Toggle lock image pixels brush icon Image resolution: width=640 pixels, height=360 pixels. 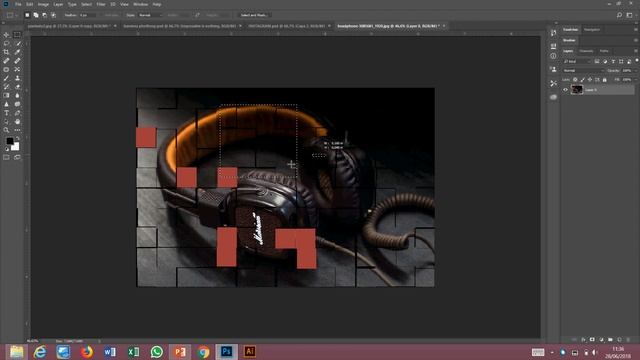[x=582, y=80]
